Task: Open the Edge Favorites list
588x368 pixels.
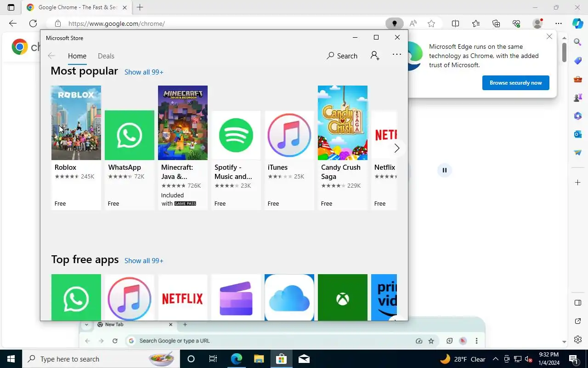Action: pos(476,23)
